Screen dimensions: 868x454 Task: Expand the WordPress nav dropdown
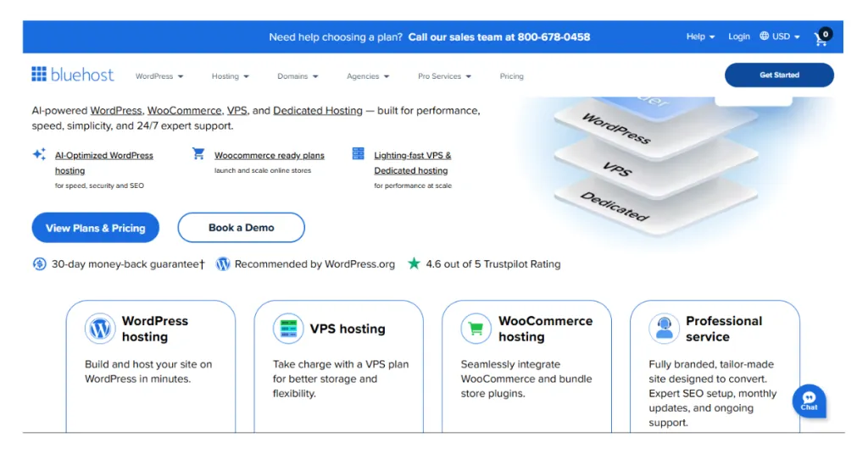pyautogui.click(x=159, y=76)
